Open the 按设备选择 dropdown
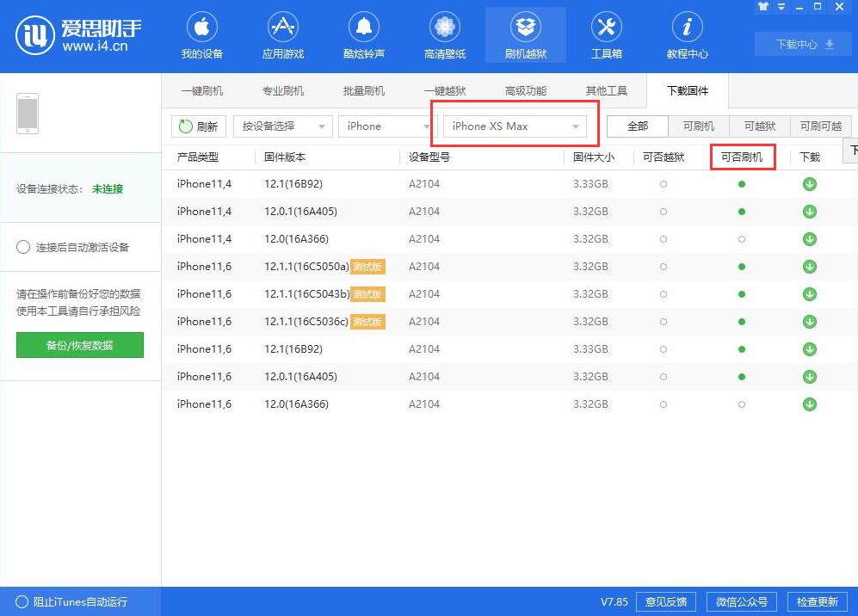The image size is (858, 616). tap(282, 126)
